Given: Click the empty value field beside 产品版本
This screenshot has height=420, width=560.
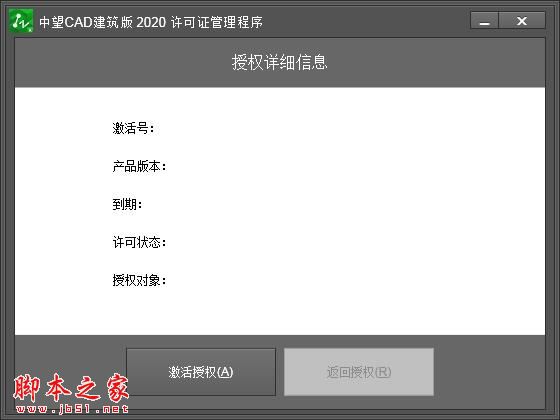Looking at the screenshot, I should coord(320,166).
